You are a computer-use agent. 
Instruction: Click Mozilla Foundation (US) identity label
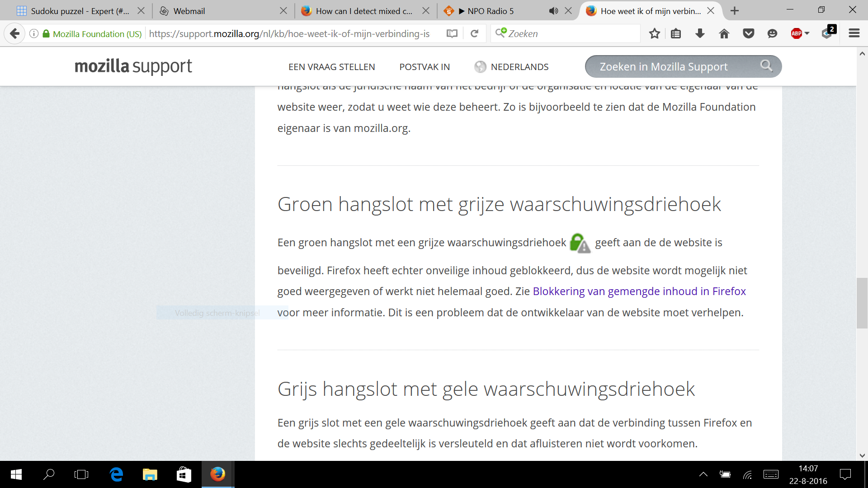[x=97, y=34]
